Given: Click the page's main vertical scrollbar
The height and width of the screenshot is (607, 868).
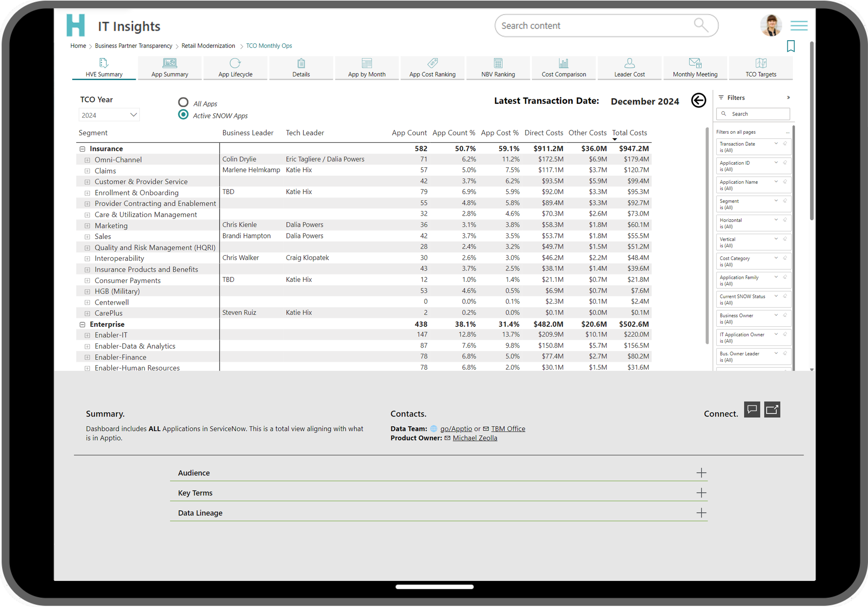Looking at the screenshot, I should 812,131.
